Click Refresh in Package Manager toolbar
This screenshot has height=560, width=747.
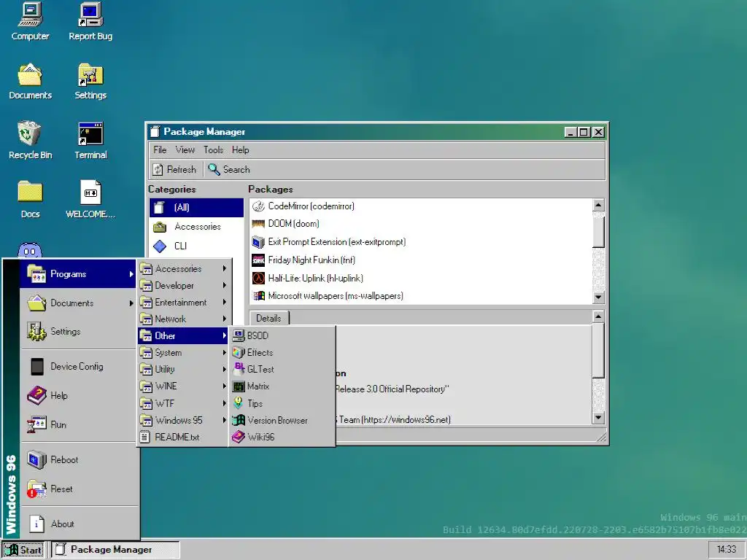pyautogui.click(x=174, y=169)
